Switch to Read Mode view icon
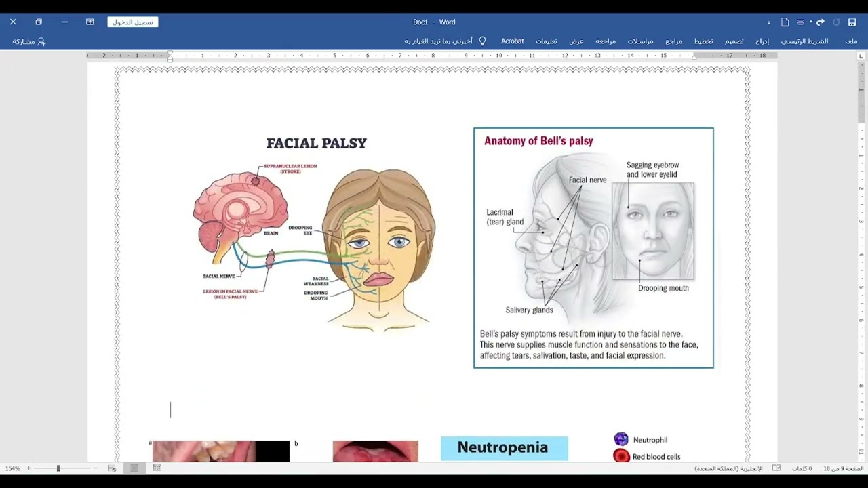The height and width of the screenshot is (488, 868). pyautogui.click(x=157, y=468)
